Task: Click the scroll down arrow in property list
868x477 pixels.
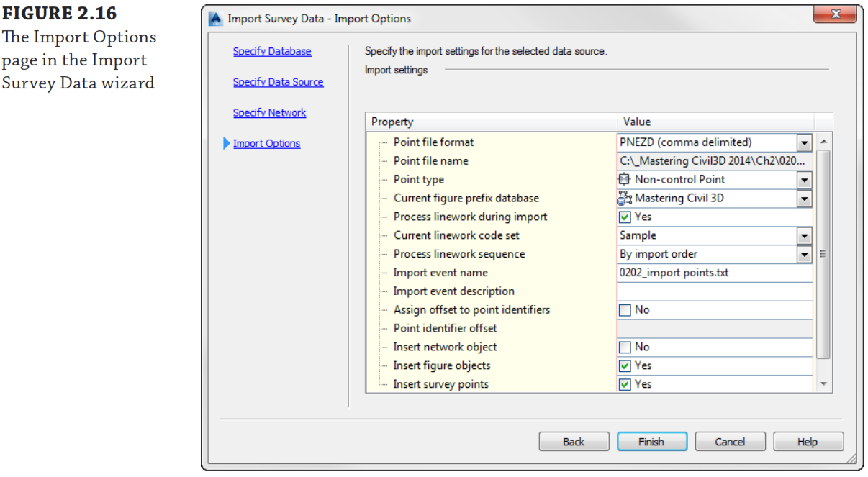Action: 824,384
